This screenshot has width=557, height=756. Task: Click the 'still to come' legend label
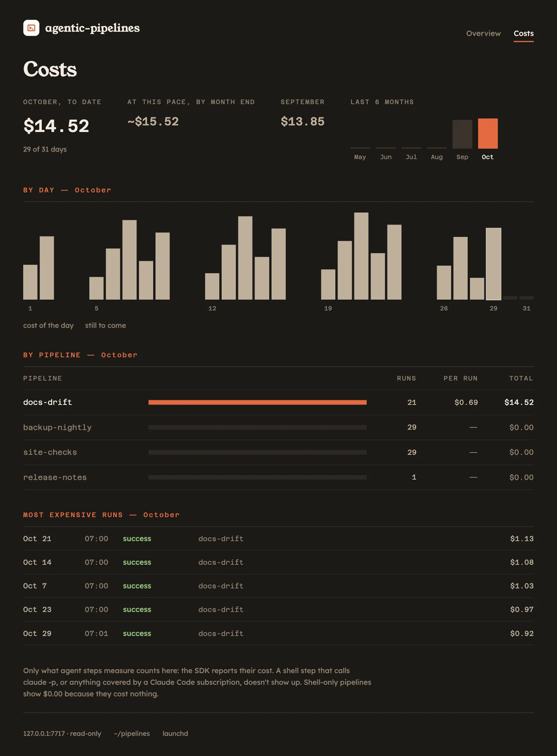(x=106, y=326)
